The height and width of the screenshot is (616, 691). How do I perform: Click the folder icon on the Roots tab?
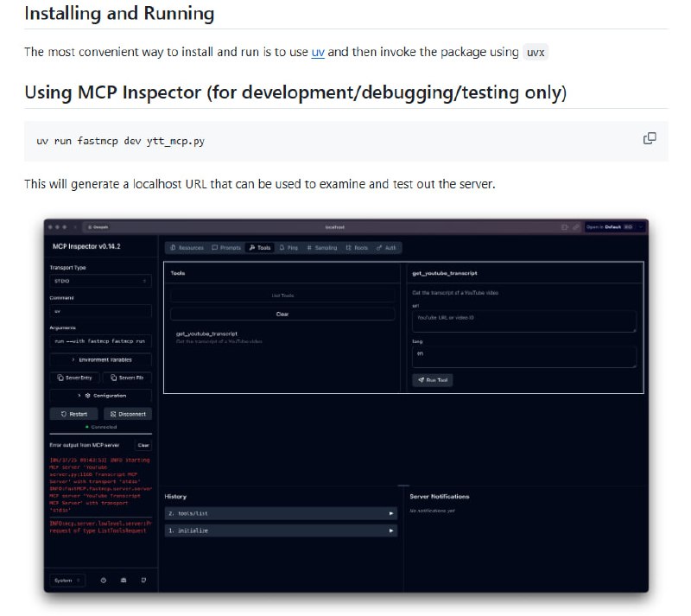349,248
